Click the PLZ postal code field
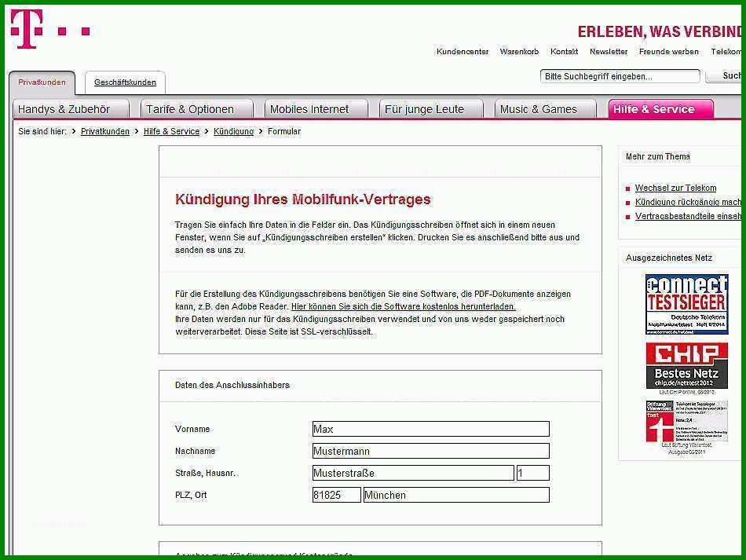This screenshot has width=746, height=560. pos(336,495)
